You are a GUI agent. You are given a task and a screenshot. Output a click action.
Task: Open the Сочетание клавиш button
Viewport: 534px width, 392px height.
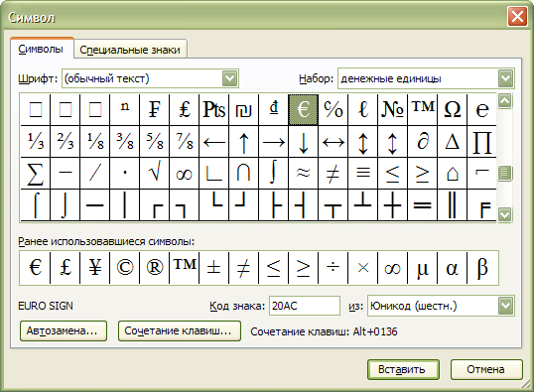point(180,330)
